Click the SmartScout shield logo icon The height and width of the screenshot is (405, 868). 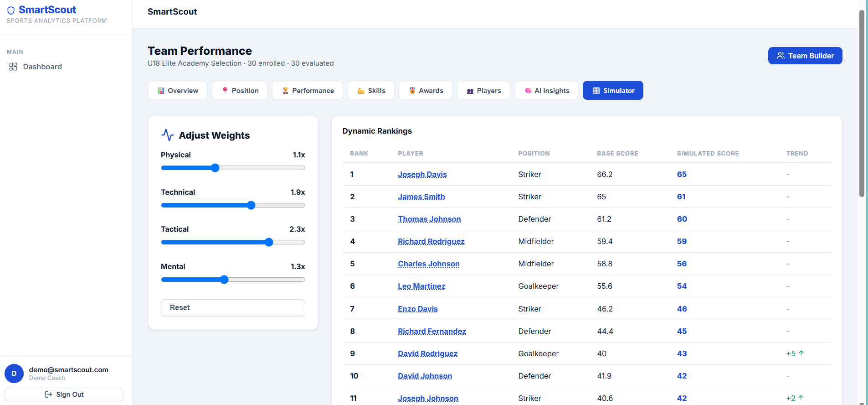tap(11, 10)
